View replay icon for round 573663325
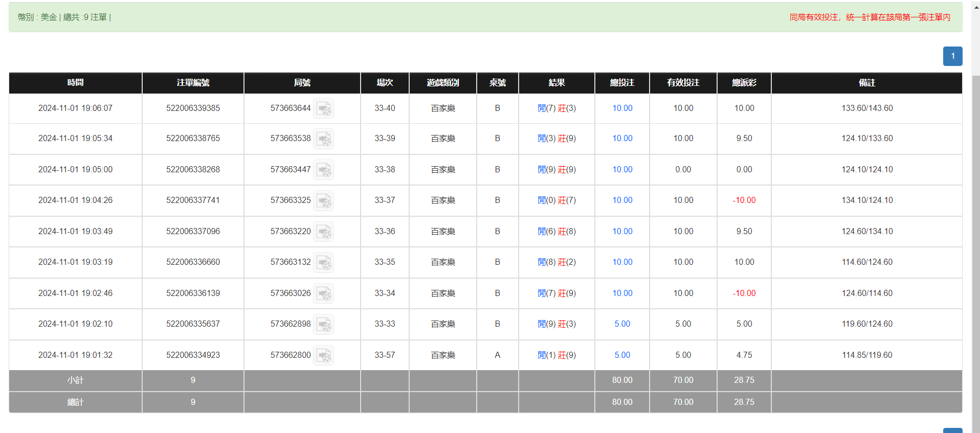Image resolution: width=980 pixels, height=433 pixels. click(x=323, y=201)
